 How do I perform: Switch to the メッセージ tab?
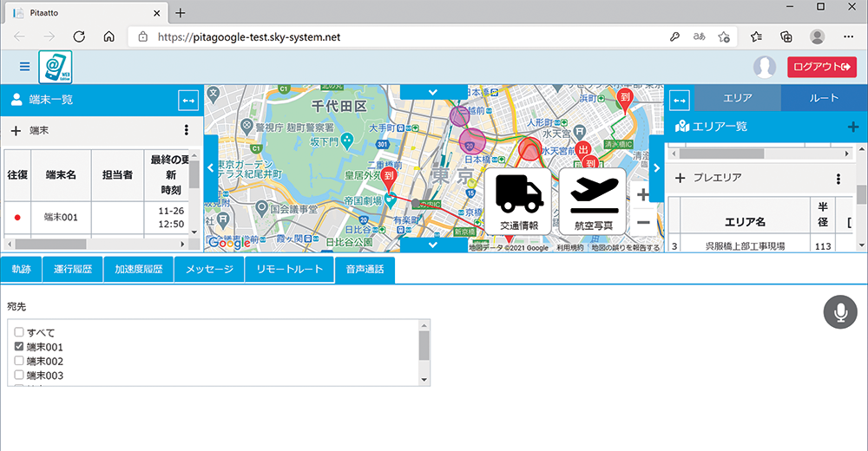pyautogui.click(x=209, y=270)
